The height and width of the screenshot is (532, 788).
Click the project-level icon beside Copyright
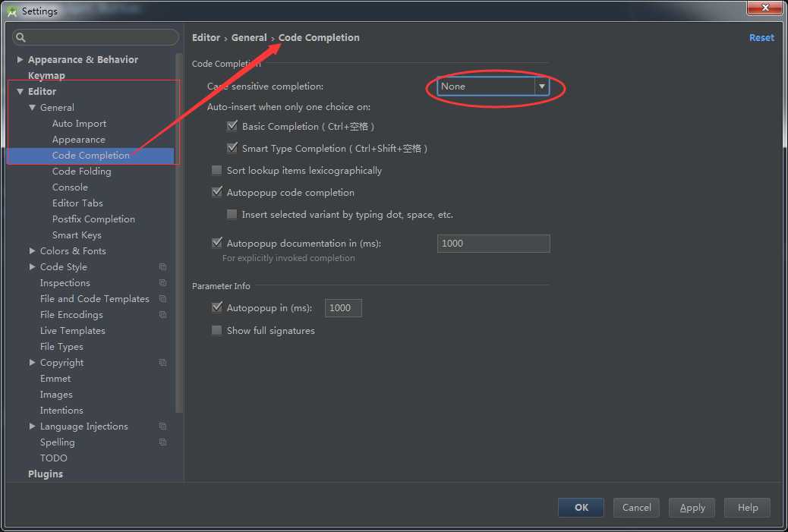(162, 363)
